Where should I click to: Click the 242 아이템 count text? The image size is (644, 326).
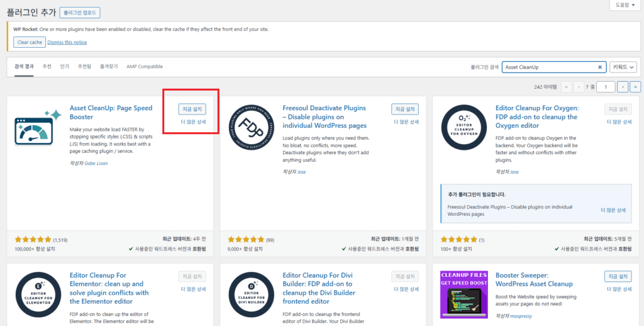click(x=545, y=87)
